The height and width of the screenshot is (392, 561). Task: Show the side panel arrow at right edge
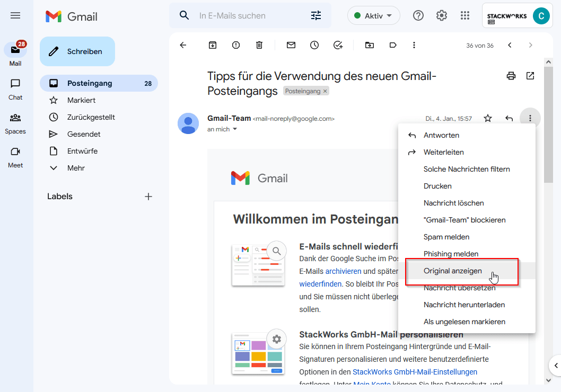tap(556, 365)
